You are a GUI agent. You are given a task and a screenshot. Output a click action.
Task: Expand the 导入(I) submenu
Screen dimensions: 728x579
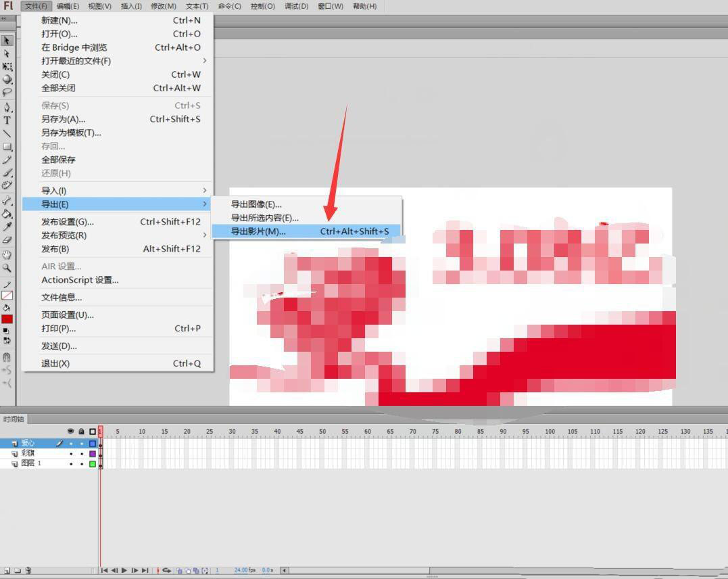tap(118, 191)
